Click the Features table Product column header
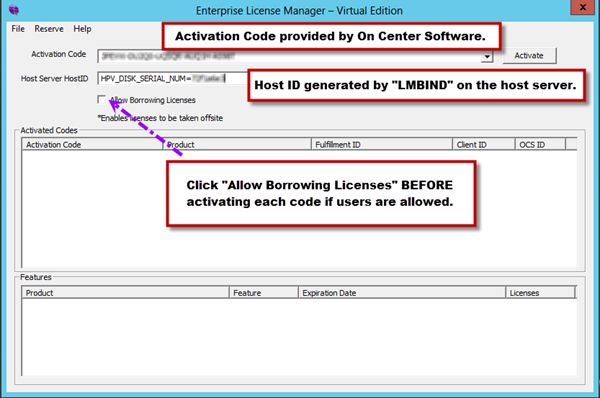600x398 pixels. tap(126, 293)
